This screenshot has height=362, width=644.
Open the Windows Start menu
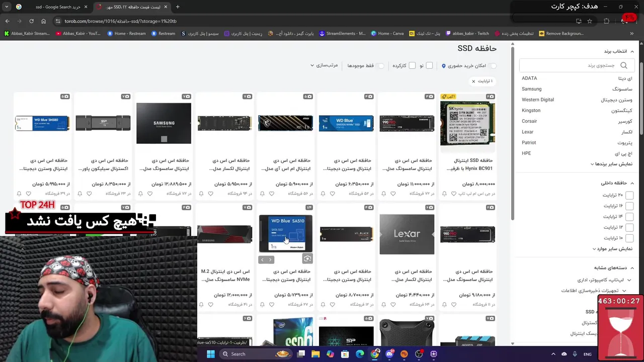coord(210,354)
